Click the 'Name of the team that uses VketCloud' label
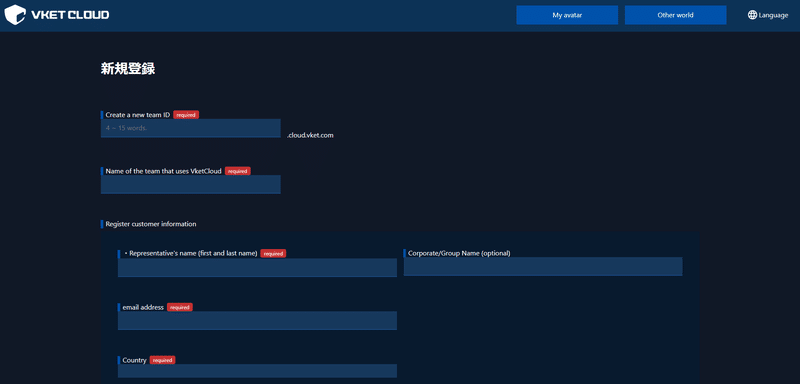This screenshot has width=800, height=384. (x=163, y=171)
